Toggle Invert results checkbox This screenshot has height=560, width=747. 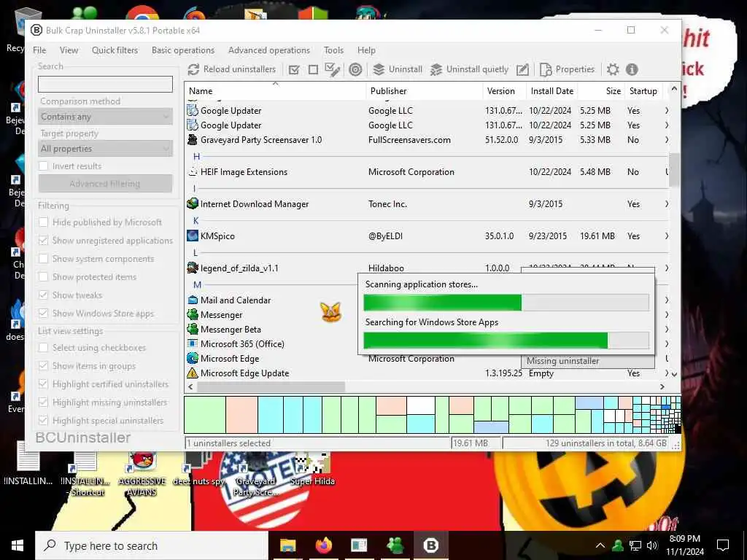43,166
